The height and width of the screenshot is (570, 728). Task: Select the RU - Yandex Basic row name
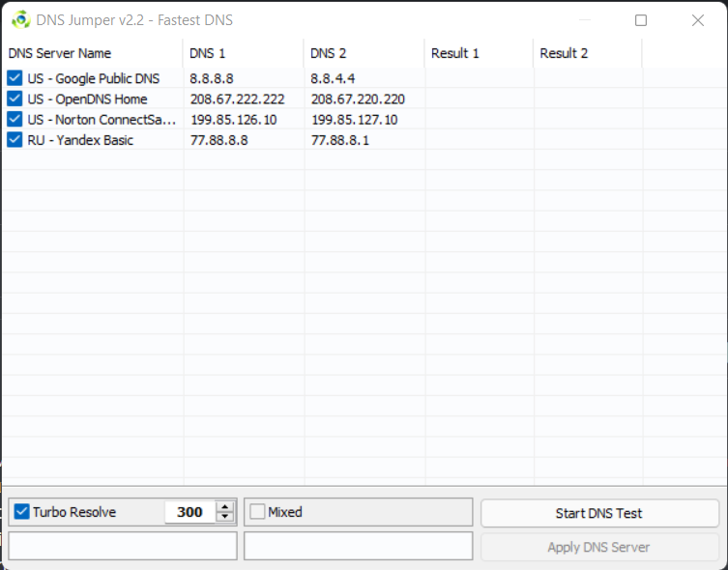click(x=80, y=140)
